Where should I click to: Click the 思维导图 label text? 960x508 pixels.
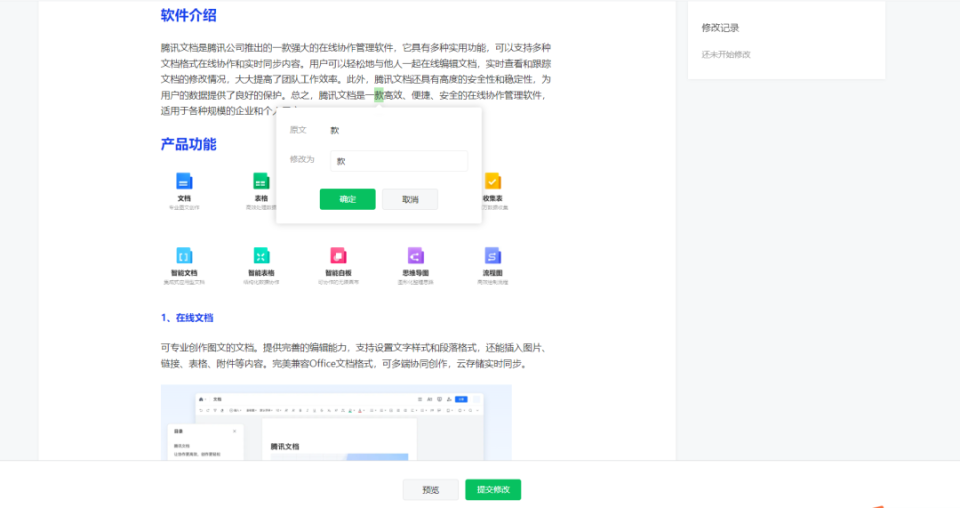pos(416,273)
